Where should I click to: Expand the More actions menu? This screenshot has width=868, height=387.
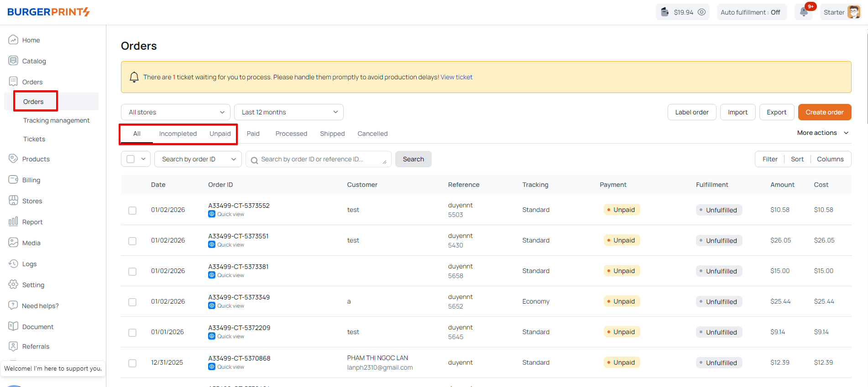pyautogui.click(x=822, y=133)
